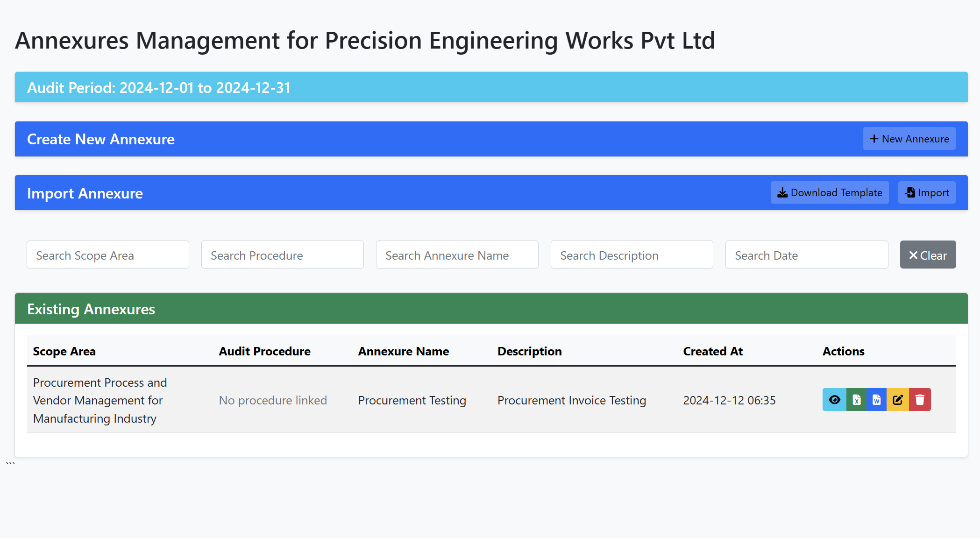Delete the Procurement Testing annexure
Screen dimensions: 980x538
tap(920, 400)
